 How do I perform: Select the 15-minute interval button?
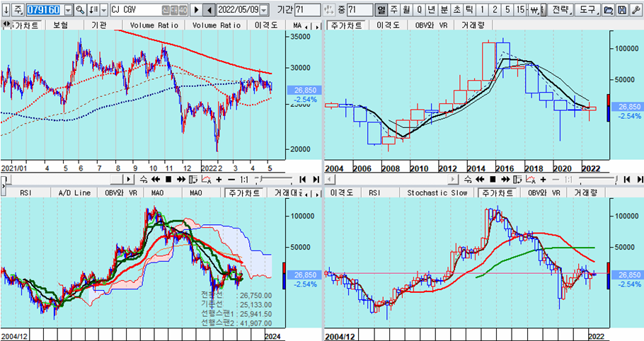[x=520, y=11]
